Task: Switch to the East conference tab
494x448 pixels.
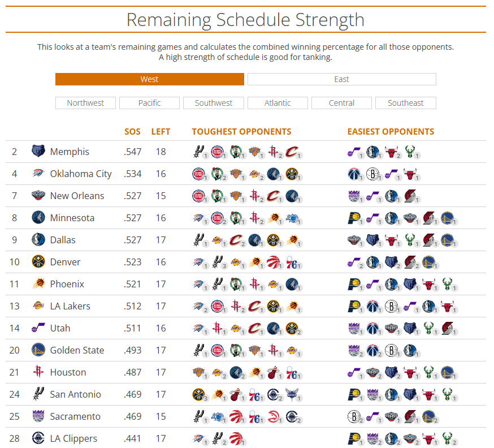Action: pyautogui.click(x=341, y=79)
